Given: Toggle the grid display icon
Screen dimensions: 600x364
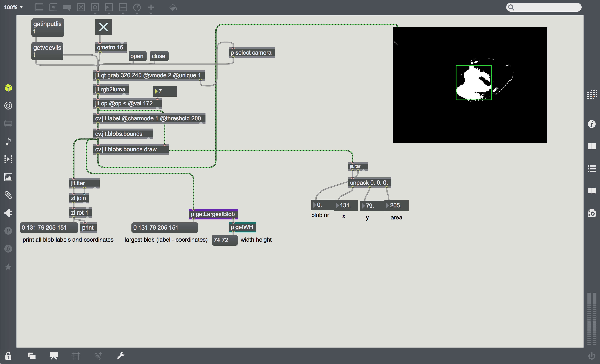Looking at the screenshot, I should click(76, 356).
